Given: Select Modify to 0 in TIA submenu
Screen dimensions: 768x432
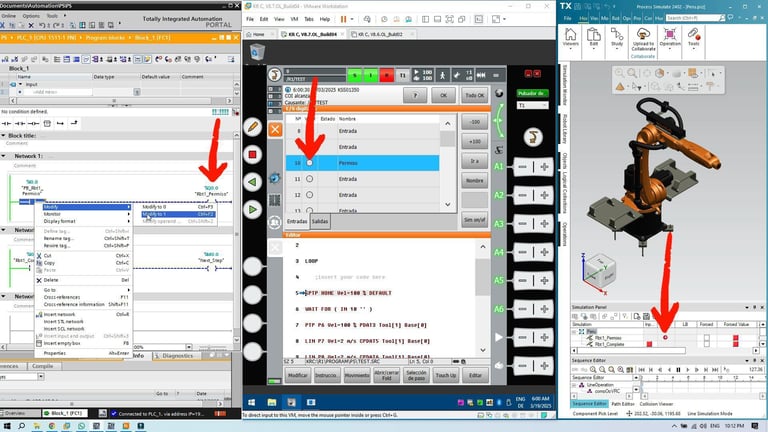Looking at the screenshot, I should 178,207.
